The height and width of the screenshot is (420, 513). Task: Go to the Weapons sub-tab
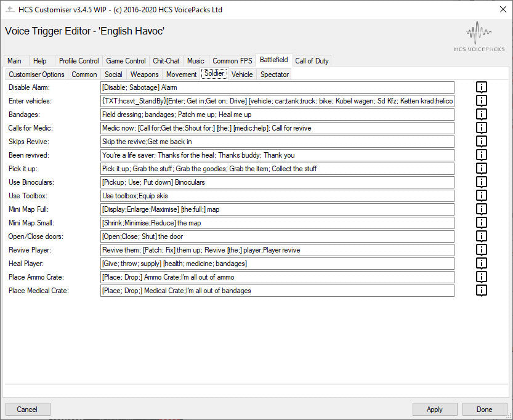pyautogui.click(x=144, y=75)
